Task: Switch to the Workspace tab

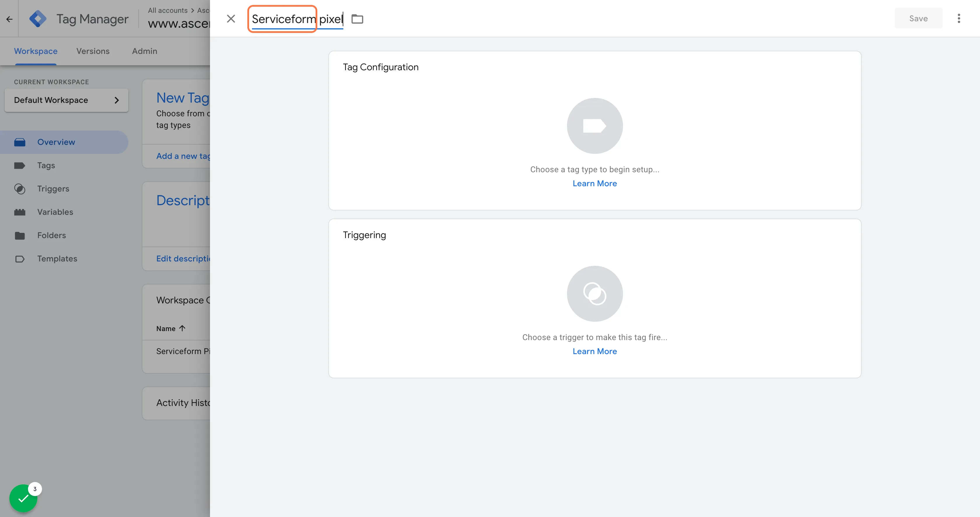Action: [36, 51]
